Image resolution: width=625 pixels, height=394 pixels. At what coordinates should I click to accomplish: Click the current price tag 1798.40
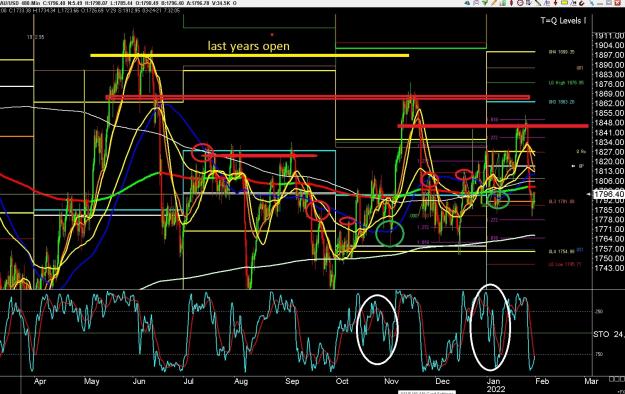609,194
